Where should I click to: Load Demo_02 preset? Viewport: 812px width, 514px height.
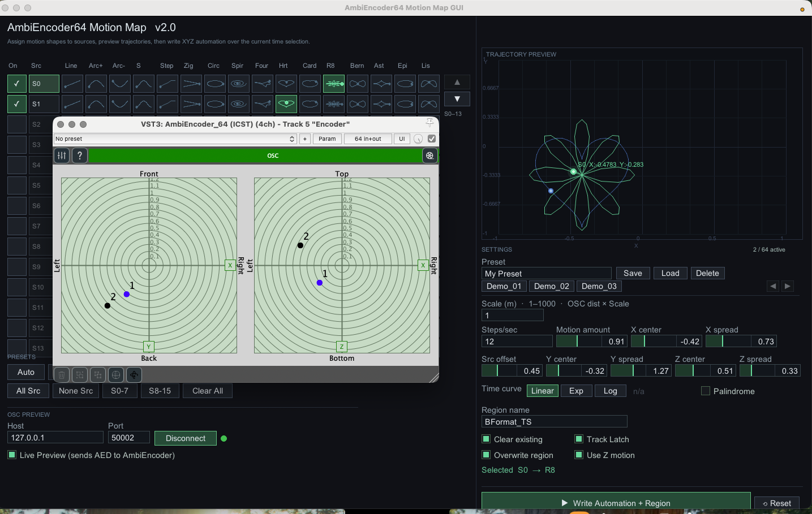pos(552,286)
